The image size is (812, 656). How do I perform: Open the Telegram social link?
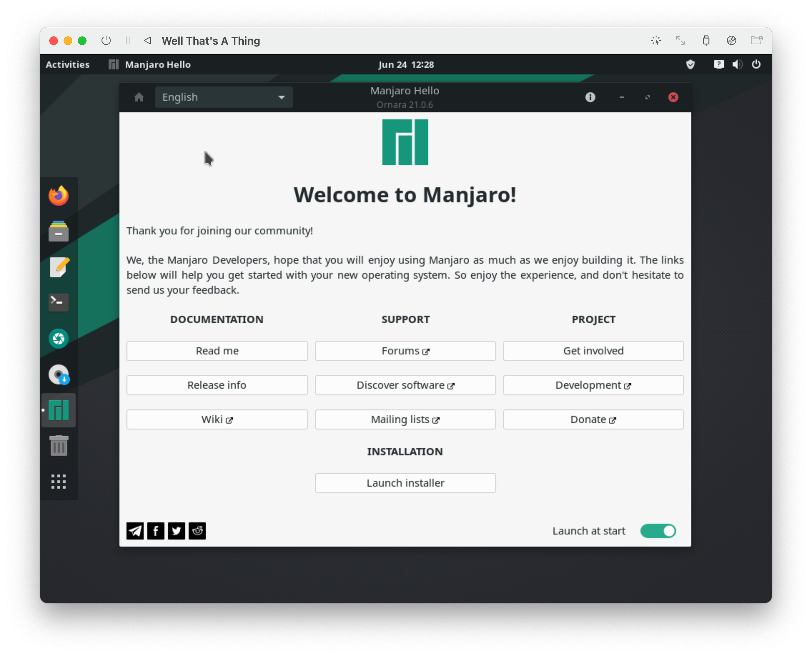[135, 531]
